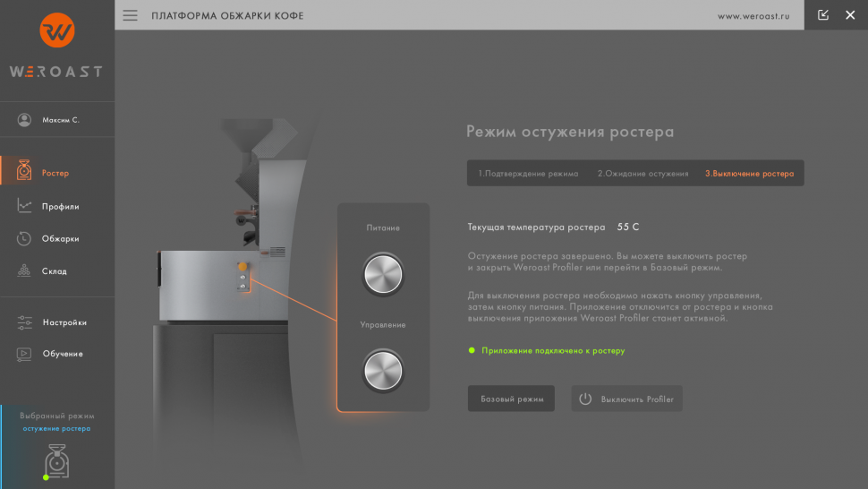
Task: Open the user profile avatar icon
Action: point(24,120)
